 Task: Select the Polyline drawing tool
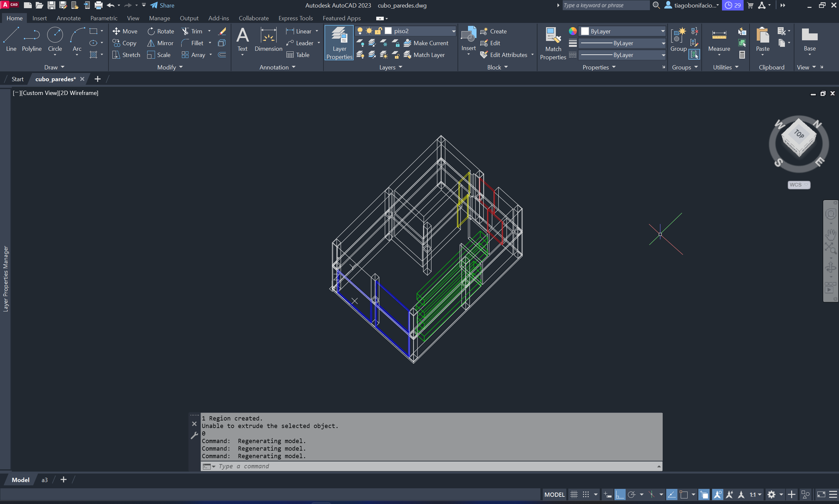[31, 39]
